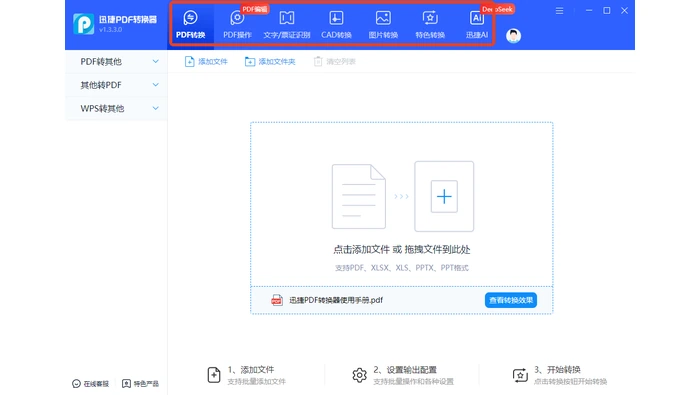Open 特色产品 featured products
Image resolution: width=700 pixels, height=395 pixels.
pyautogui.click(x=140, y=384)
